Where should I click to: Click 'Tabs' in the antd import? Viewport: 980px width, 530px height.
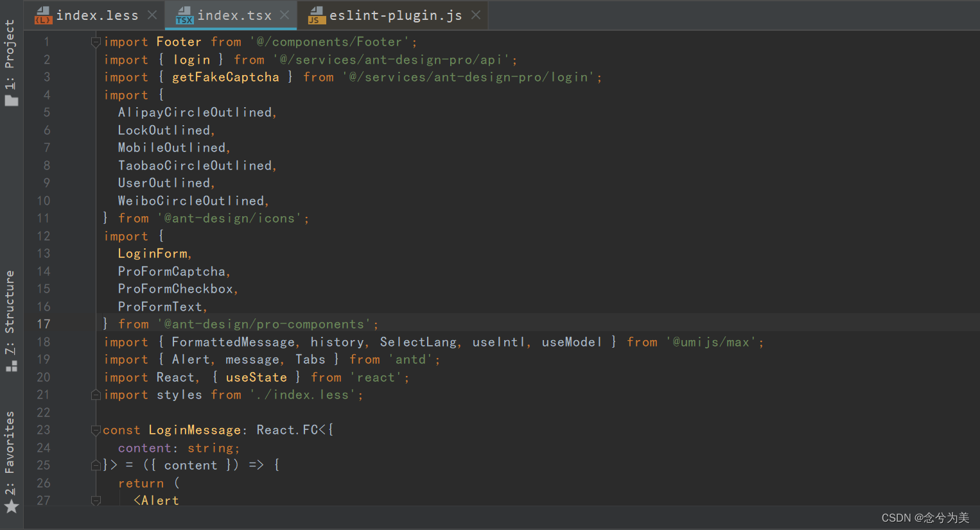click(x=310, y=359)
